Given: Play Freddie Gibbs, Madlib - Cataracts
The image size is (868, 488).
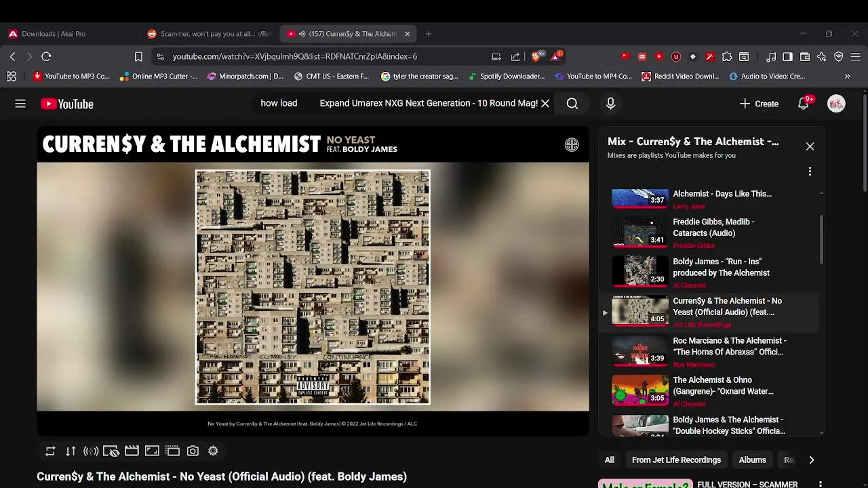Looking at the screenshot, I should [708, 233].
